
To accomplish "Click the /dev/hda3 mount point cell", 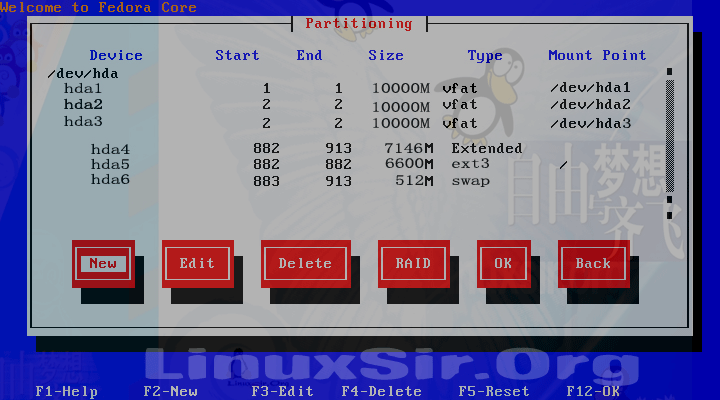I will tap(591, 123).
